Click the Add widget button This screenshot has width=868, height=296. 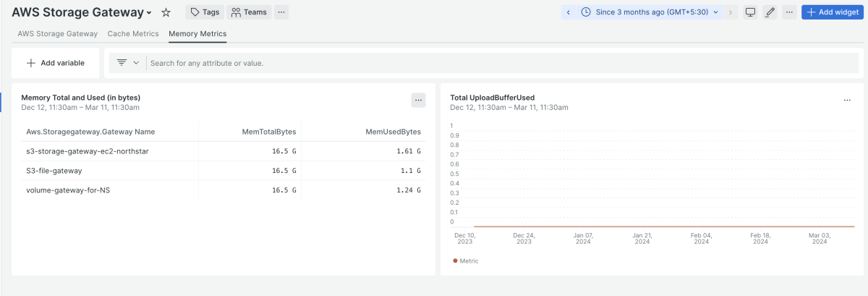pos(833,12)
